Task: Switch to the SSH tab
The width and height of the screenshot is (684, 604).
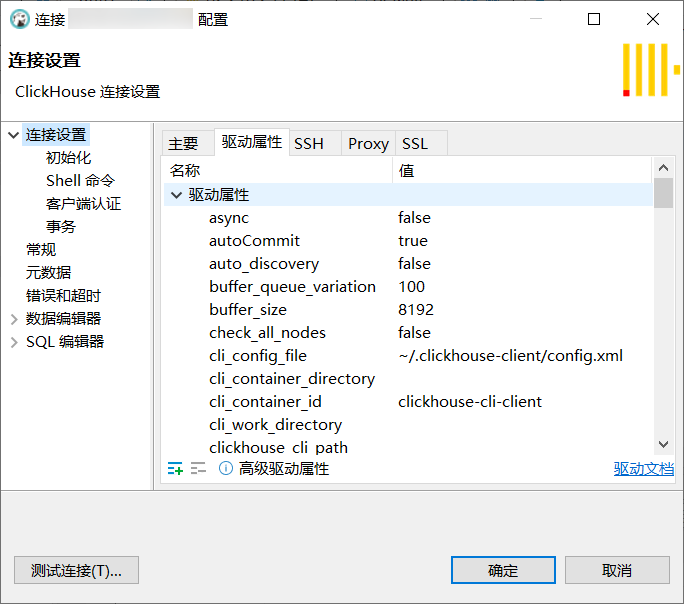Action: pos(309,143)
